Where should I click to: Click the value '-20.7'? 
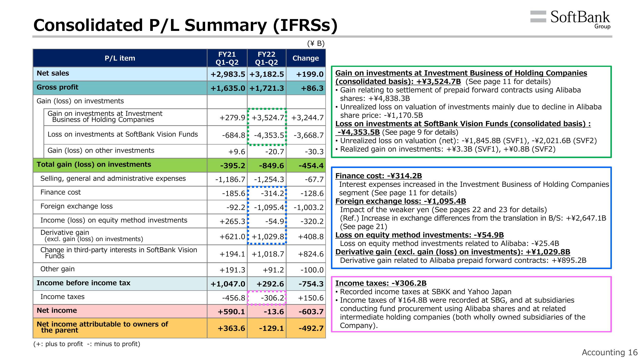coord(274,152)
